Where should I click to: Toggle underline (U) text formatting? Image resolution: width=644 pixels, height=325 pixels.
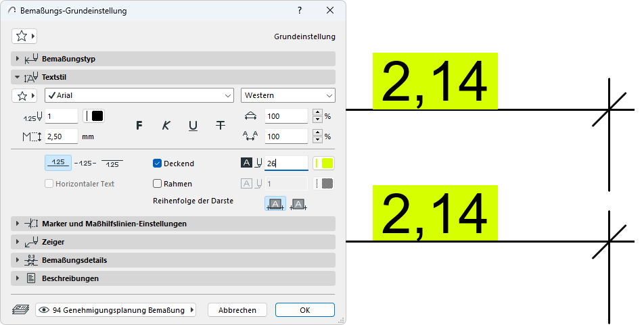[193, 125]
